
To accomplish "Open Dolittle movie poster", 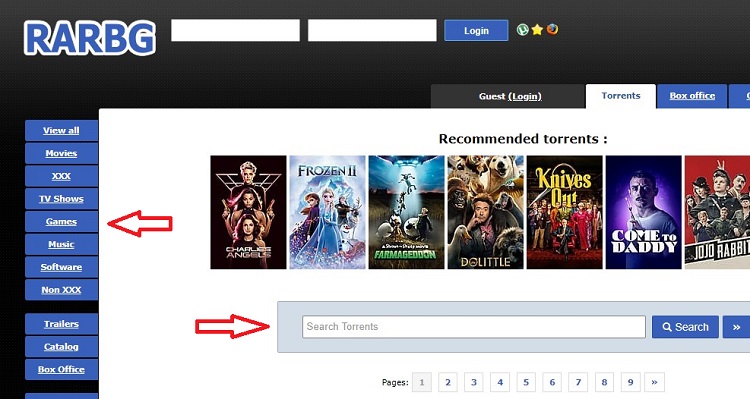I will click(x=485, y=212).
